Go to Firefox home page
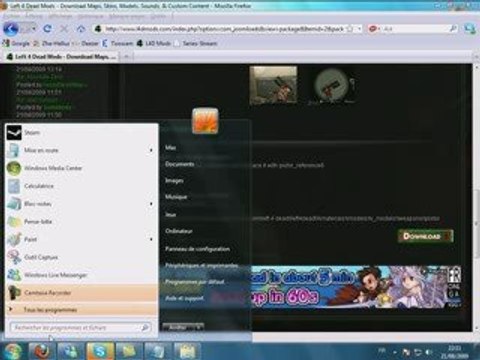 click(x=81, y=29)
